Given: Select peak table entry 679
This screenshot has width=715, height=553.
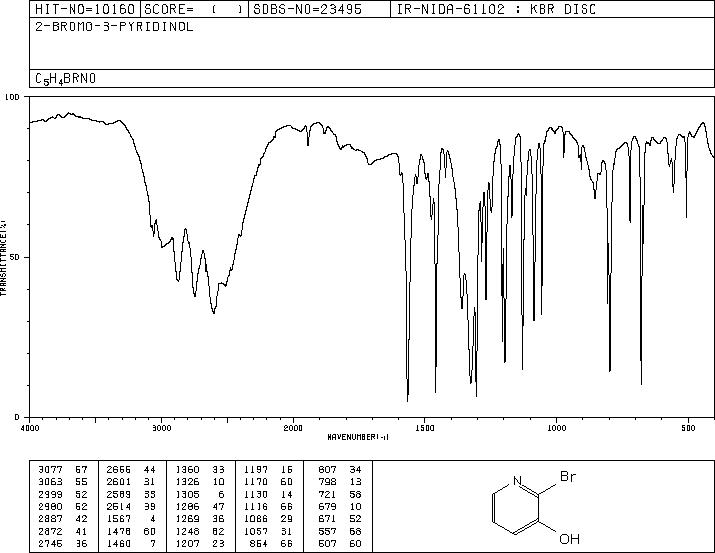Looking at the screenshot, I should pos(327,506).
